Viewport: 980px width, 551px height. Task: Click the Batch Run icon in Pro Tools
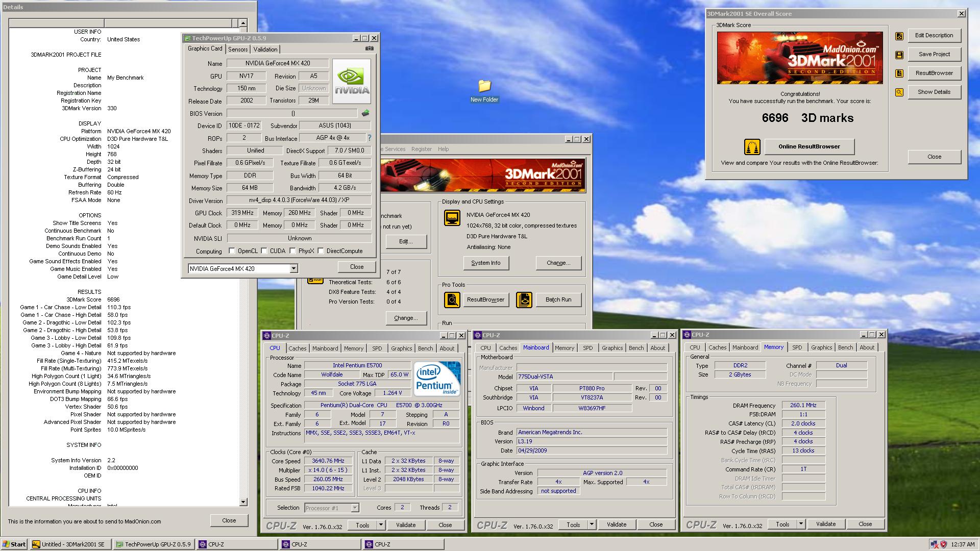coord(524,300)
